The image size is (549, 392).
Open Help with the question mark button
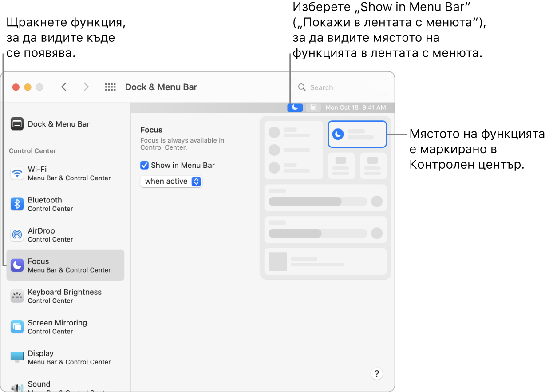pos(376,373)
